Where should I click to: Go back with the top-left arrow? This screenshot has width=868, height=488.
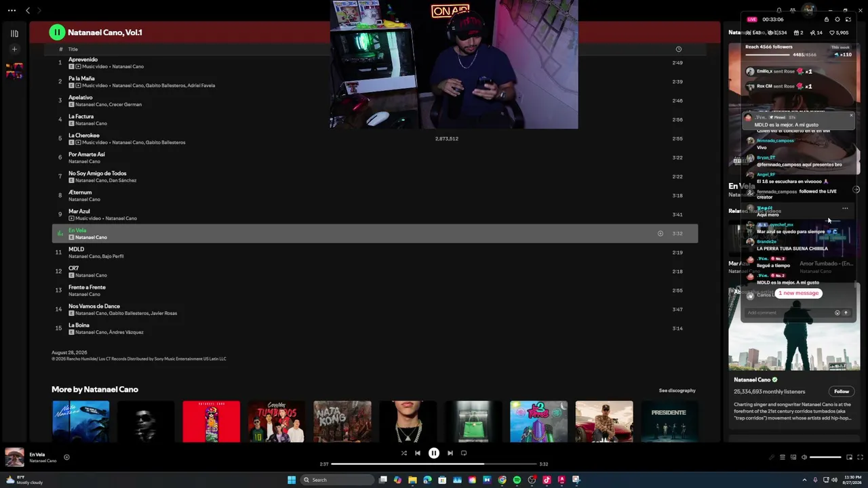(28, 10)
